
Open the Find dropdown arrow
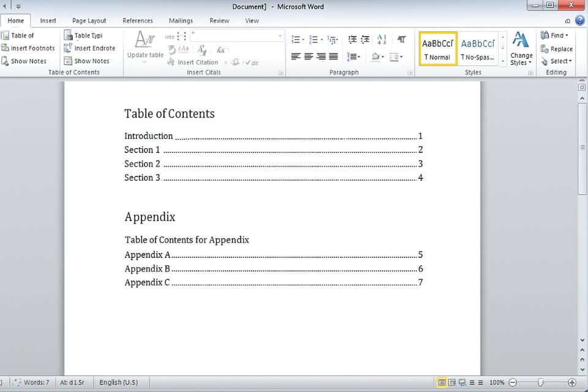point(567,36)
